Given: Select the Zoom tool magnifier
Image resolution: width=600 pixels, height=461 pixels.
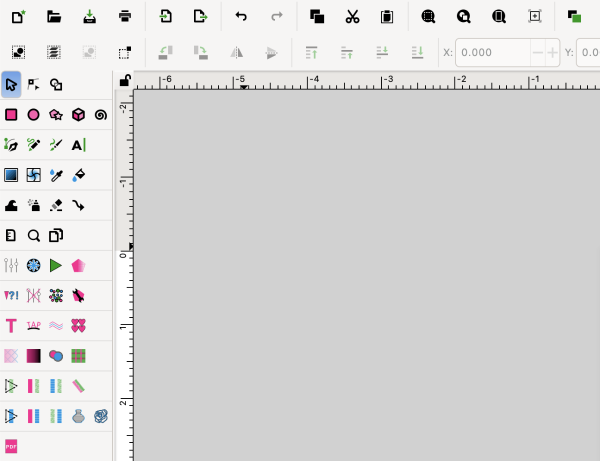Looking at the screenshot, I should [x=34, y=236].
